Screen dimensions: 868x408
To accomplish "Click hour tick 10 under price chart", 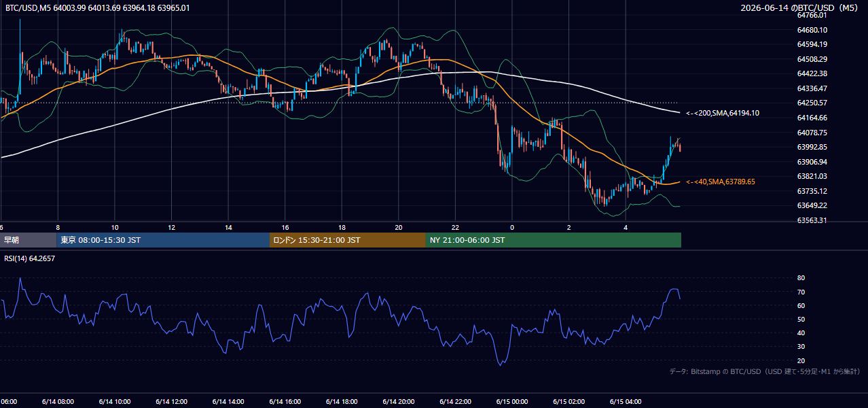I will [115, 227].
